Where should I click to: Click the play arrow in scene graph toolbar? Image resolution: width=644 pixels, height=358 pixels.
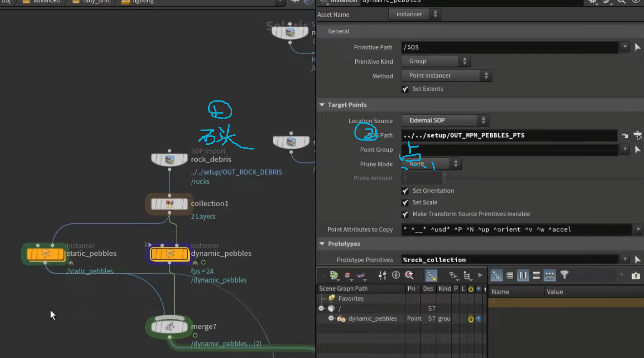pos(480,275)
